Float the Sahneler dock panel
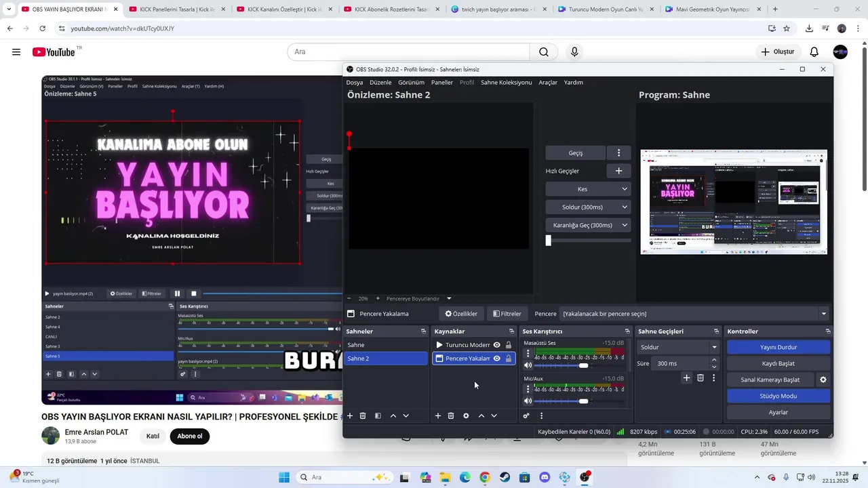Viewport: 868px width, 488px height. pyautogui.click(x=424, y=331)
